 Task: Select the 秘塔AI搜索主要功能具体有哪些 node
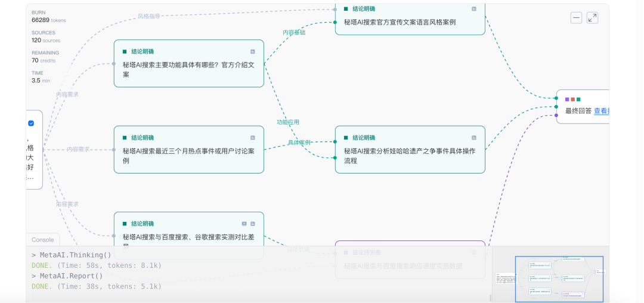[x=189, y=64]
